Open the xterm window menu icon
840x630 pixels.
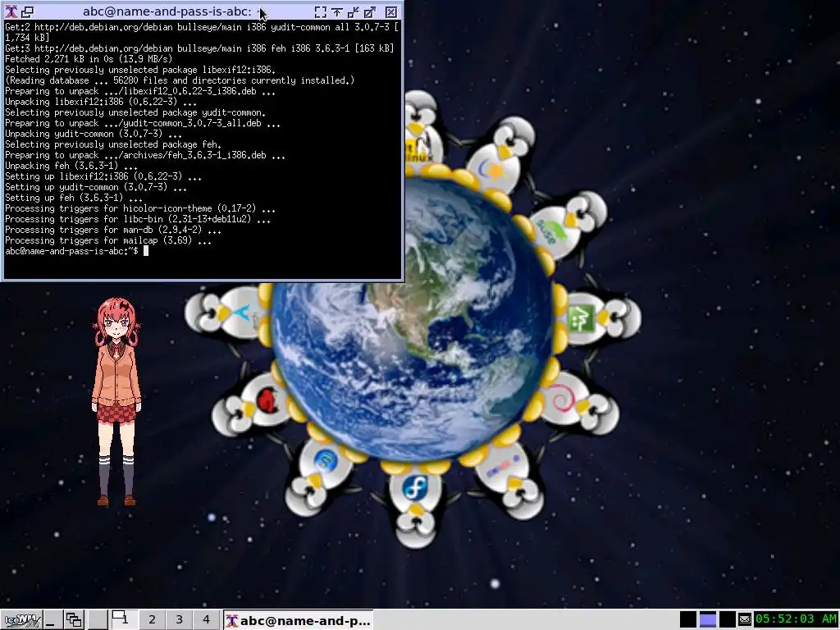pos(11,11)
